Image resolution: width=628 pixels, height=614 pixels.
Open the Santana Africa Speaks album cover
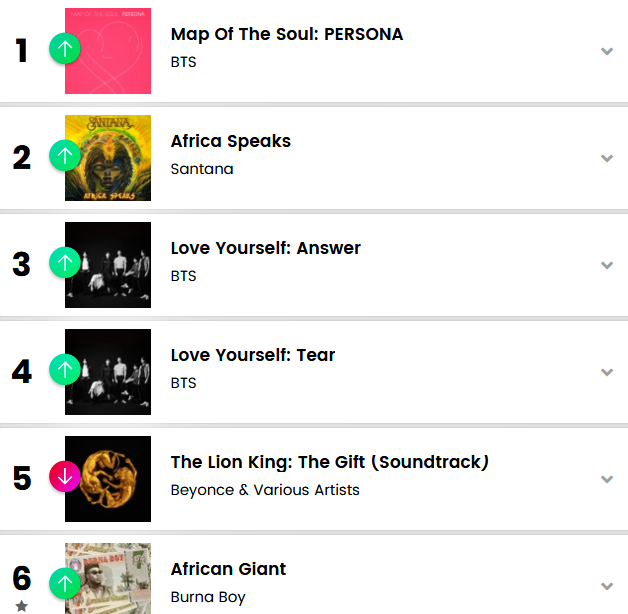pos(115,158)
